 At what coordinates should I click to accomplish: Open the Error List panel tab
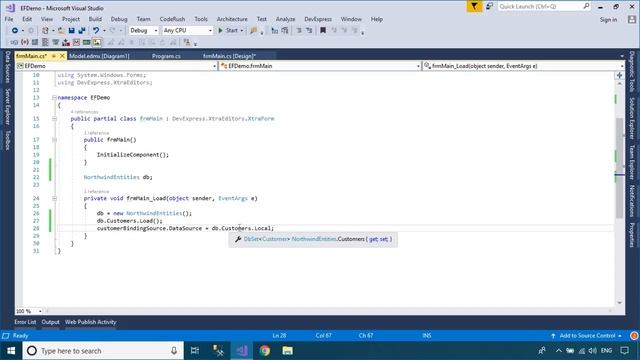coord(25,322)
